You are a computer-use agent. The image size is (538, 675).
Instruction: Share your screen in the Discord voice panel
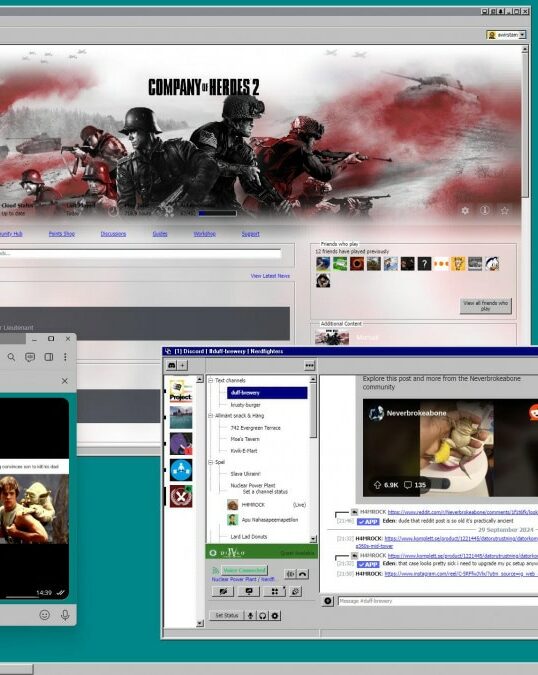[x=249, y=591]
